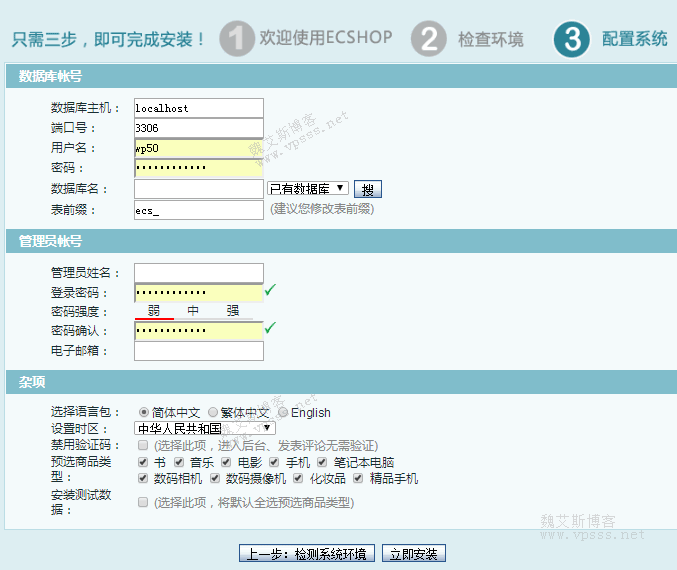Screen dimensions: 677x570
Task: Click the step 2 circle icon
Action: click(x=428, y=39)
